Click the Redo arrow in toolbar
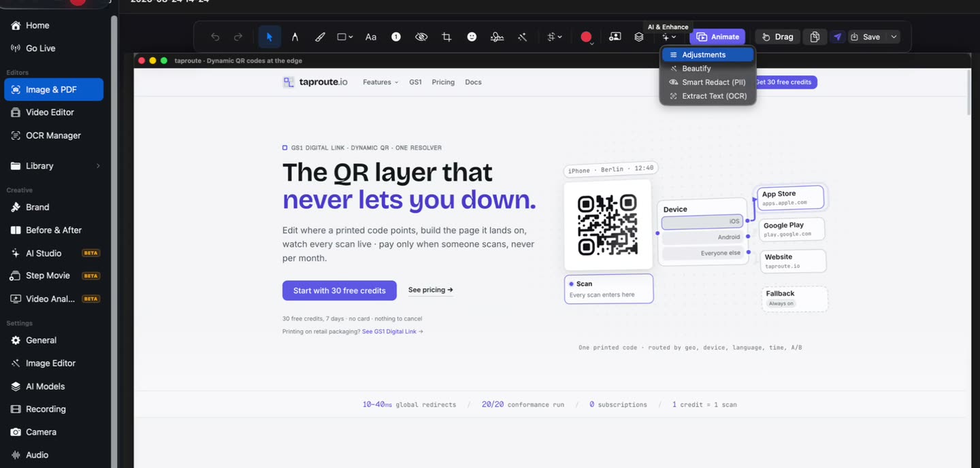The height and width of the screenshot is (468, 980). click(238, 37)
